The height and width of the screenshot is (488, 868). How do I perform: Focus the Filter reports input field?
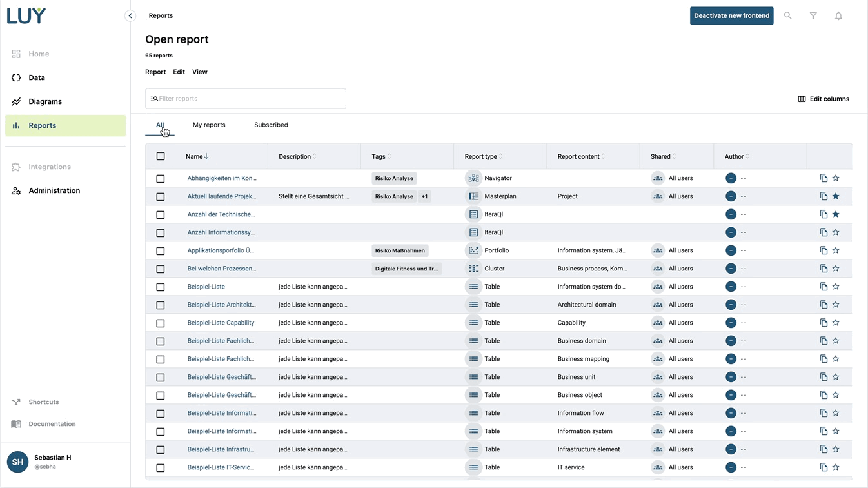(248, 99)
